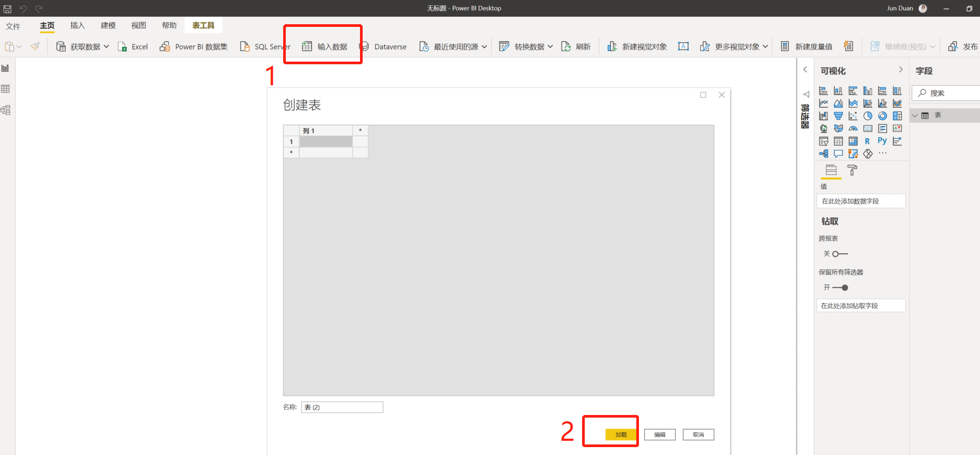
Task: Switch to the 帮助 ribbon tab
Action: point(169,25)
